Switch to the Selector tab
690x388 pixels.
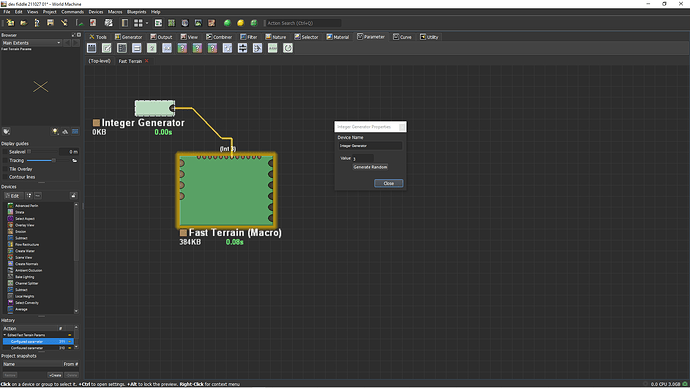[306, 37]
